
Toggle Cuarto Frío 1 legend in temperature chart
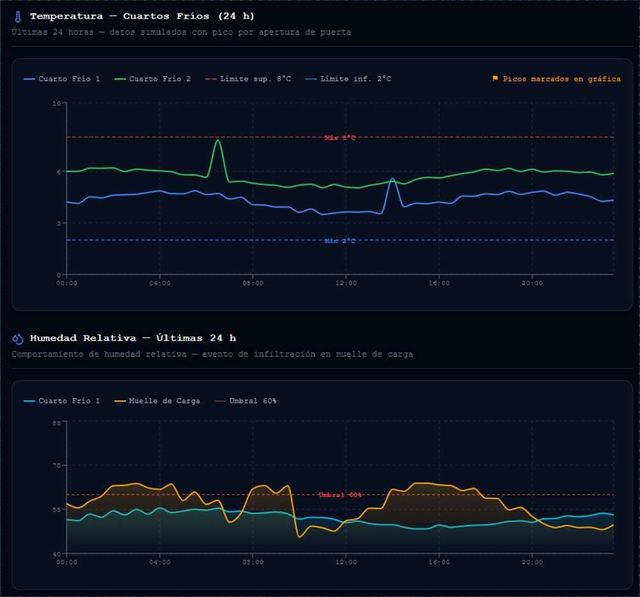coord(62,79)
